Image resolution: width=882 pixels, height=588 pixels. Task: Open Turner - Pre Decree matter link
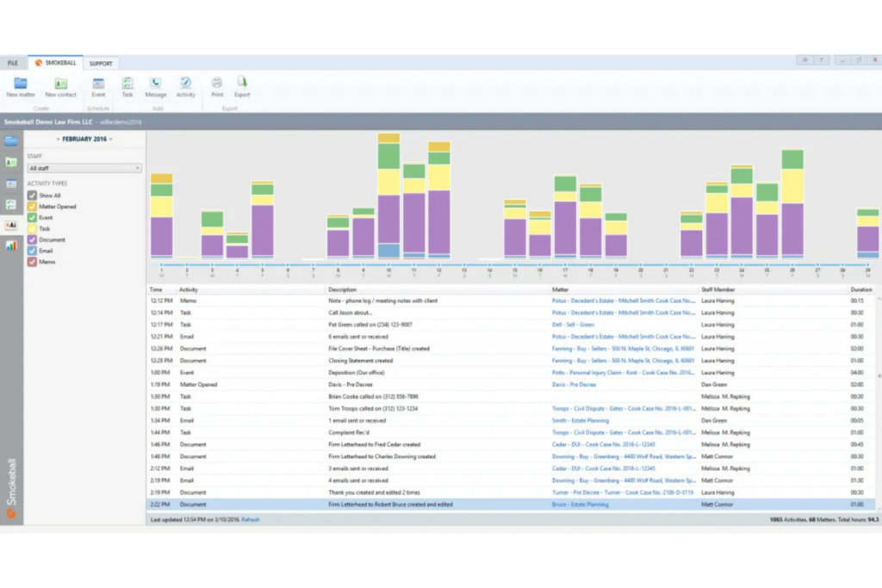[622, 492]
